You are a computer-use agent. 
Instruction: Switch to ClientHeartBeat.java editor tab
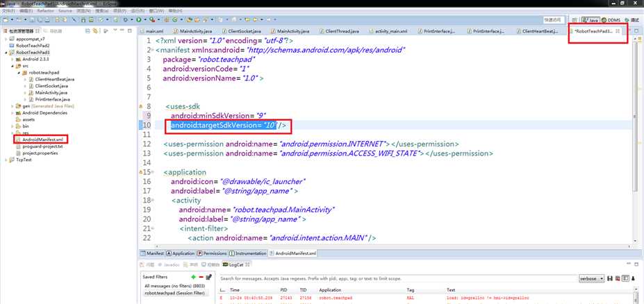click(x=537, y=31)
